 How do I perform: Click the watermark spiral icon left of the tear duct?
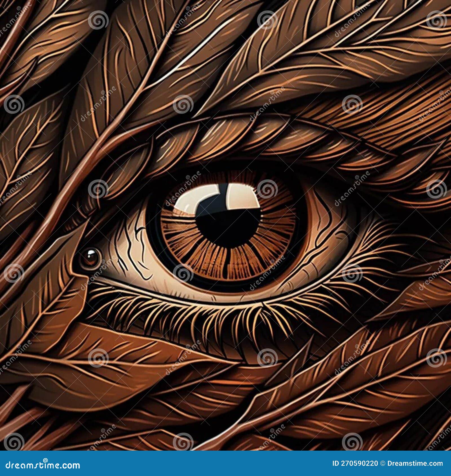click(14, 273)
